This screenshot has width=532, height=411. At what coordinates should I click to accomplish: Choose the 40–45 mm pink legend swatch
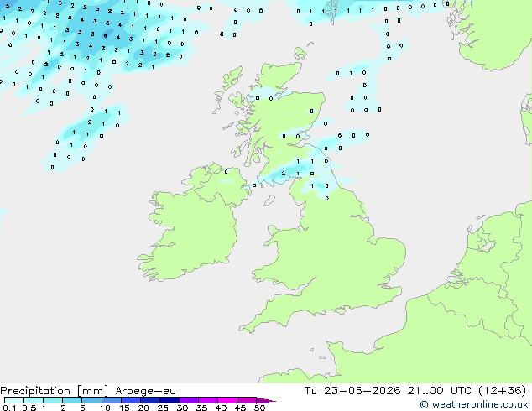227,400
